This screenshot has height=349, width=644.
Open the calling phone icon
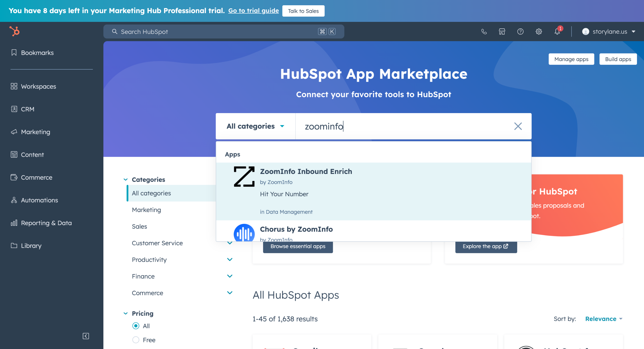(484, 32)
